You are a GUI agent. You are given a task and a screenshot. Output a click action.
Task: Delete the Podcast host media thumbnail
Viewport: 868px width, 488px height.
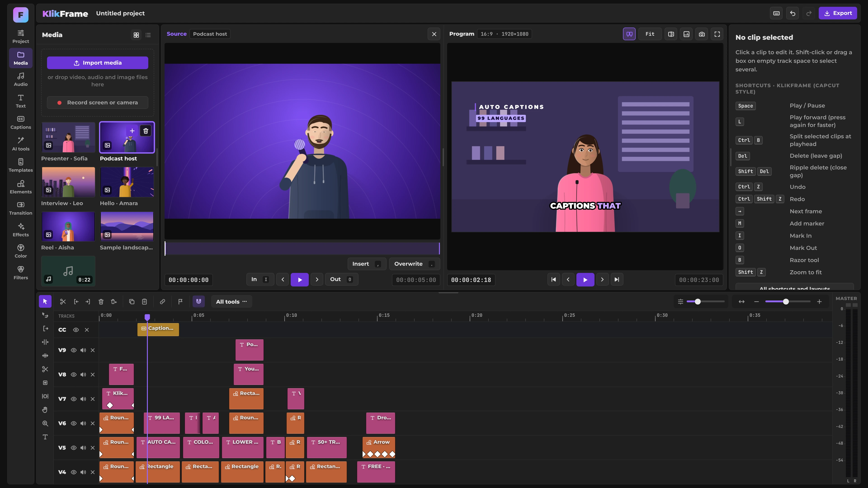click(x=146, y=131)
